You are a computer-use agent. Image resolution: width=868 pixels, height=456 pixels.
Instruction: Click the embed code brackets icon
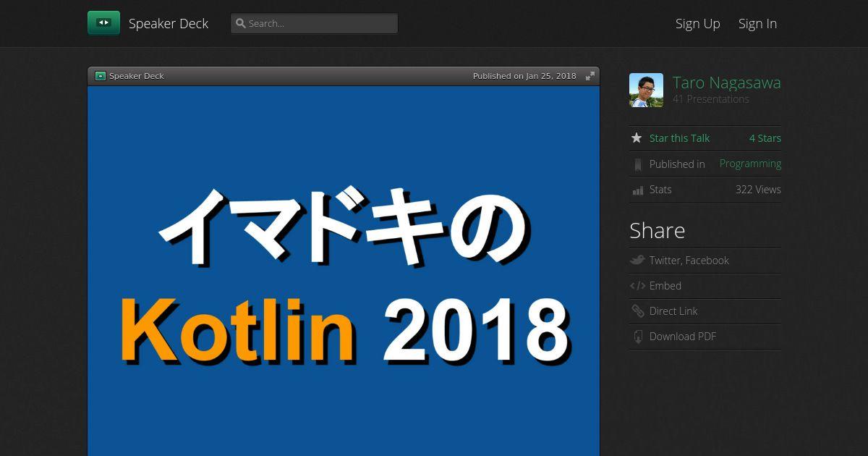[x=637, y=286]
